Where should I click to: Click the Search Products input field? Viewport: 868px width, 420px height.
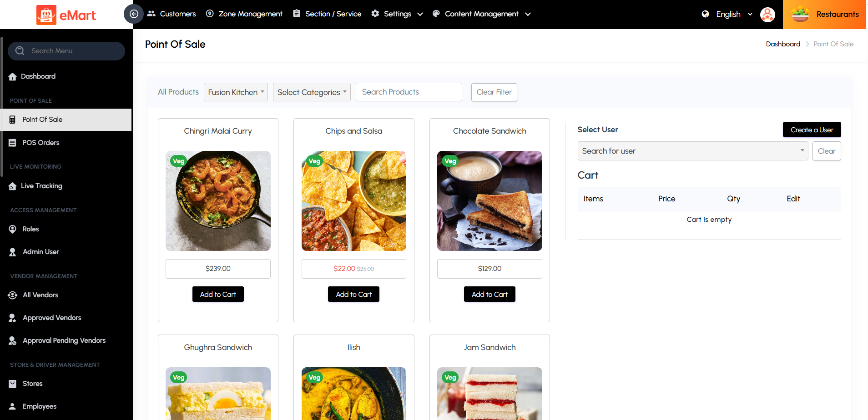[x=409, y=92]
